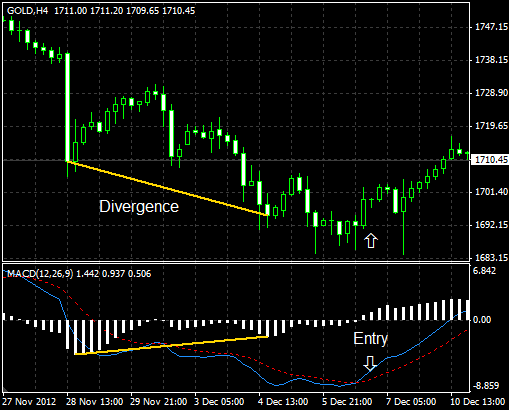Click the 1719.65 price scale label

pyautogui.click(x=491, y=126)
